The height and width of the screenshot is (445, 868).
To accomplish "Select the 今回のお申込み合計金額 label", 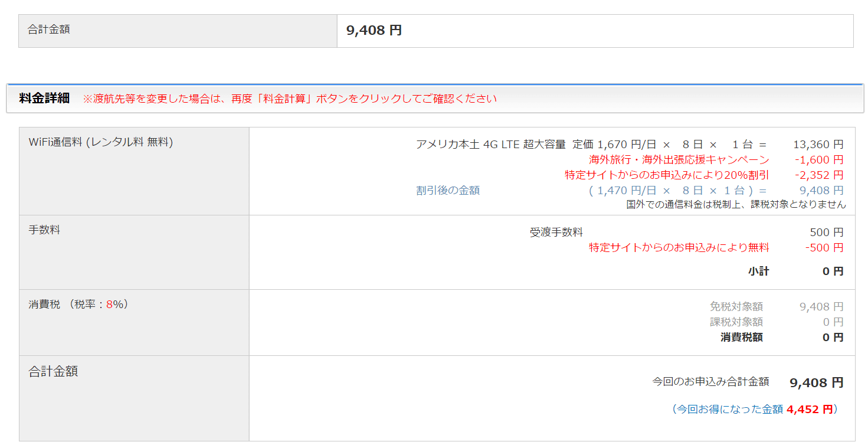I will click(710, 382).
